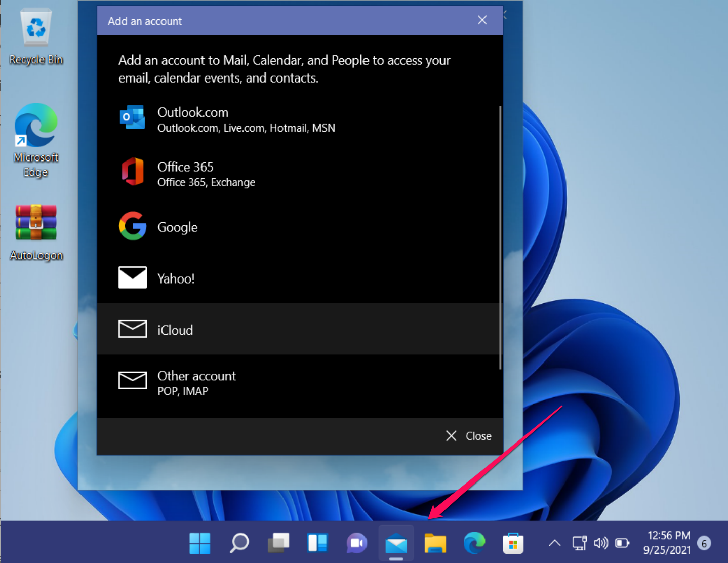Open Windows Search
Viewport: 728px width, 563px height.
pos(238,543)
